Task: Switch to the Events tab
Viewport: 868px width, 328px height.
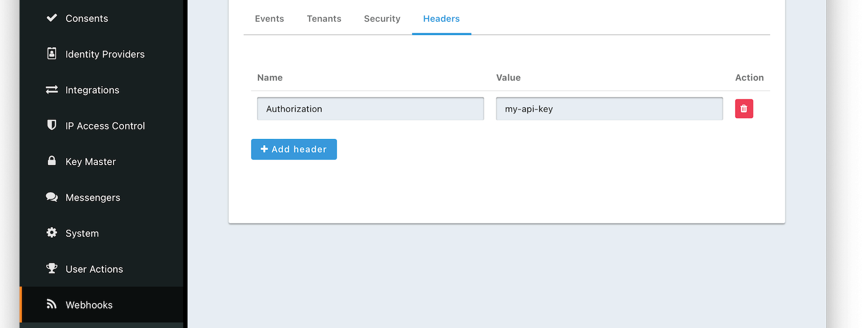Action: coord(269,18)
